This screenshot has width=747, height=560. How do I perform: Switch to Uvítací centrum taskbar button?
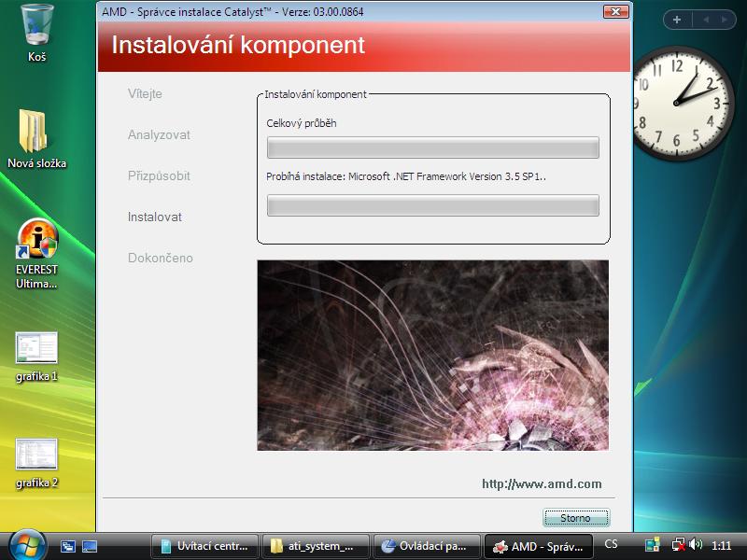coord(204,546)
